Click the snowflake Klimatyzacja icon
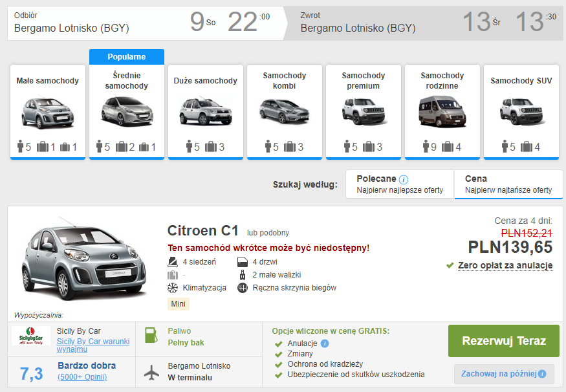Viewport: 566px width, 392px height. (x=173, y=288)
